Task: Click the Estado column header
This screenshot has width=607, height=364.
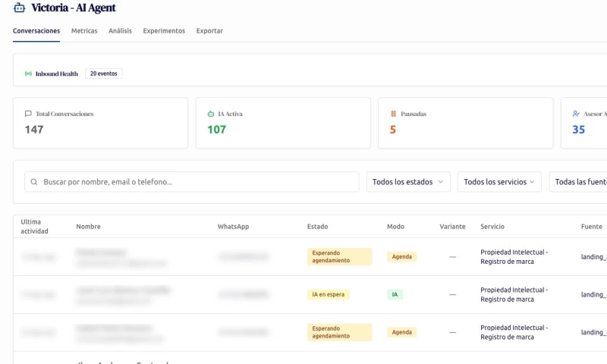Action: point(317,226)
